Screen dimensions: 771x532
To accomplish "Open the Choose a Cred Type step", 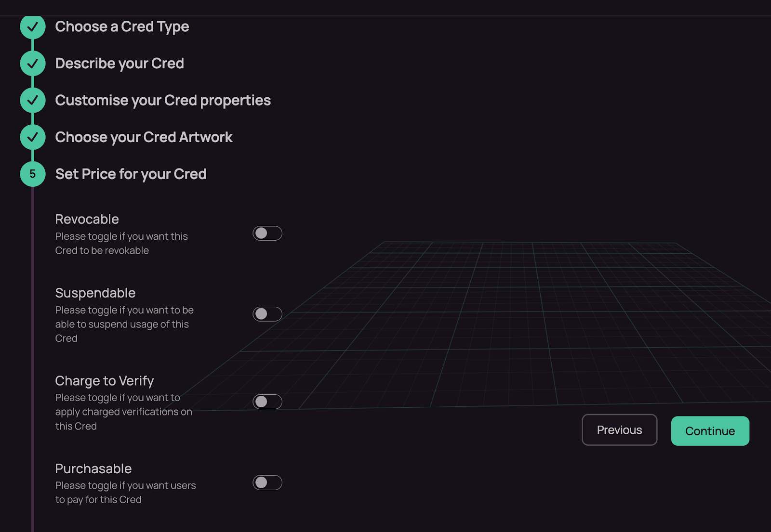I will (122, 27).
